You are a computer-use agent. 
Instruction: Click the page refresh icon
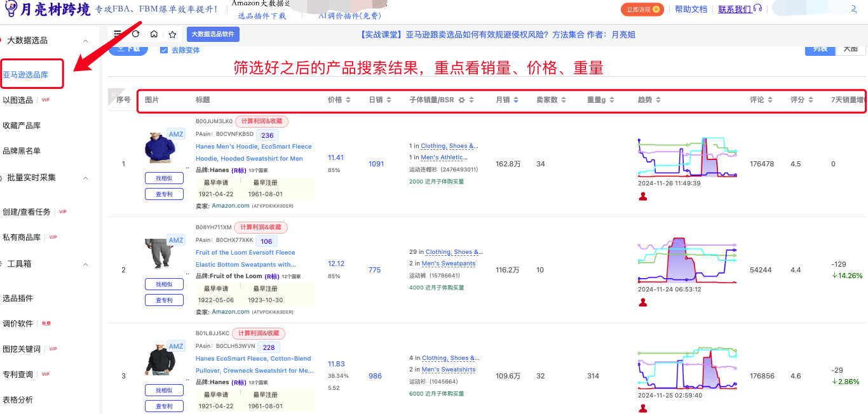click(x=136, y=34)
